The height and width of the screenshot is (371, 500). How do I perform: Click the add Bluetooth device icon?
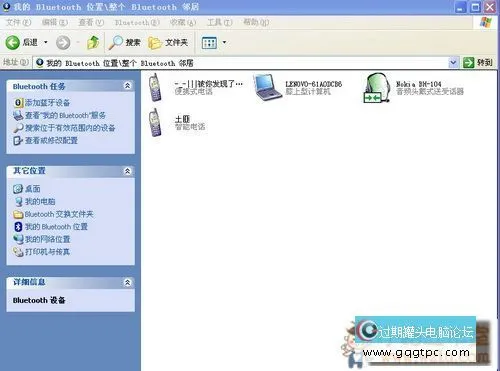tap(18, 103)
